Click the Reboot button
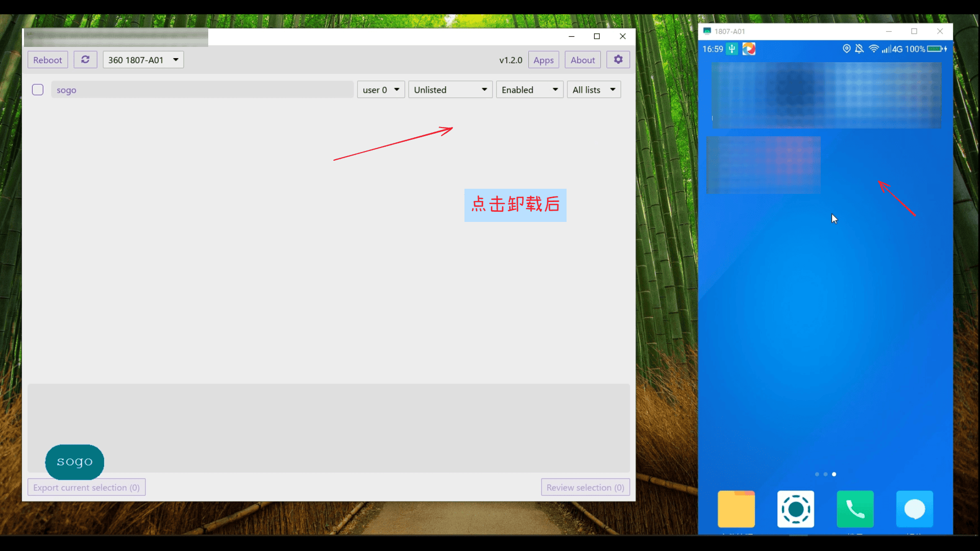This screenshot has height=551, width=980. (47, 60)
